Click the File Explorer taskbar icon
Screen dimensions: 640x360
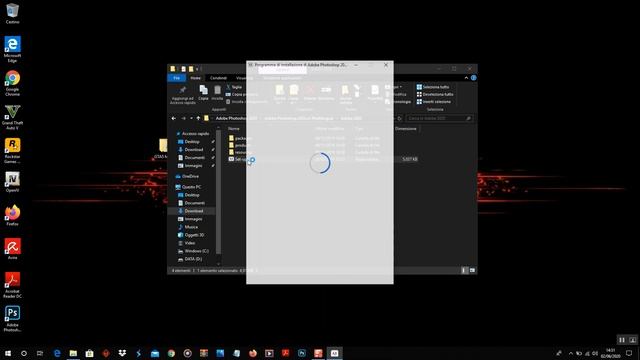[73, 353]
